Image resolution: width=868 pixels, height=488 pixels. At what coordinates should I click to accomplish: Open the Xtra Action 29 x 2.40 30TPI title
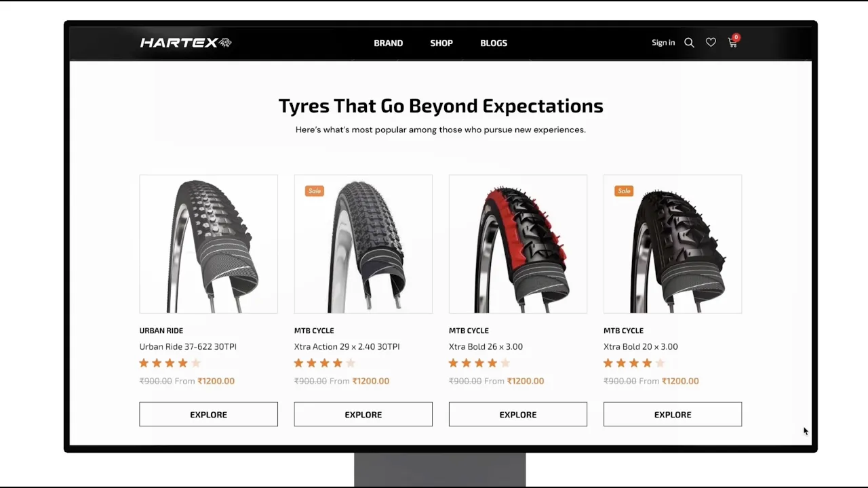347,346
